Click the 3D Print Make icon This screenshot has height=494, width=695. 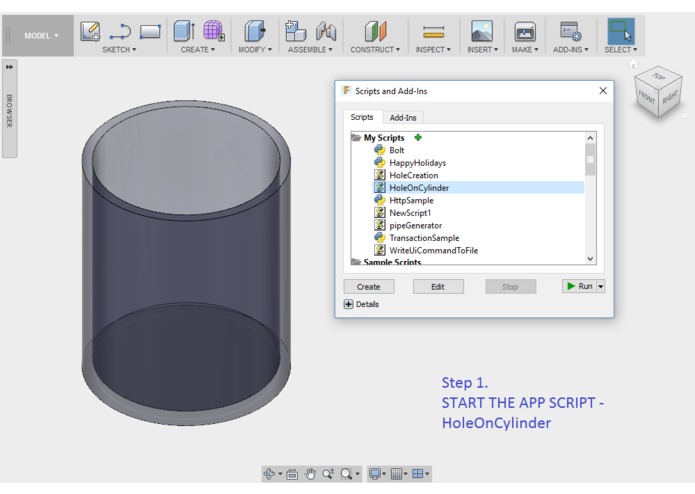pos(525,31)
